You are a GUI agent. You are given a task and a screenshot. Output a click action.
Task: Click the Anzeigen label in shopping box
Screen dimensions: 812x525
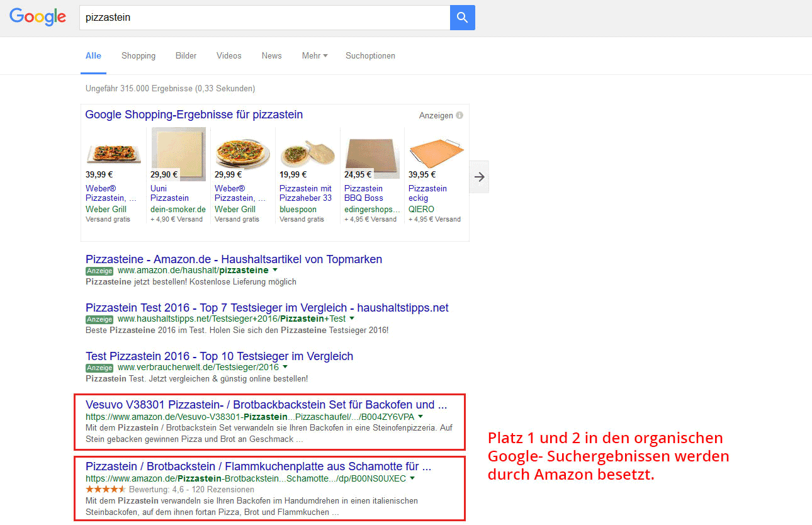pyautogui.click(x=436, y=115)
